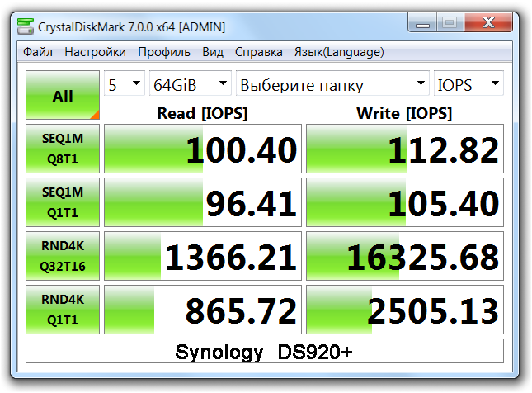Click the SEQ1M Q8T1 write value 112.82
The height and width of the screenshot is (393, 532).
pos(405,149)
